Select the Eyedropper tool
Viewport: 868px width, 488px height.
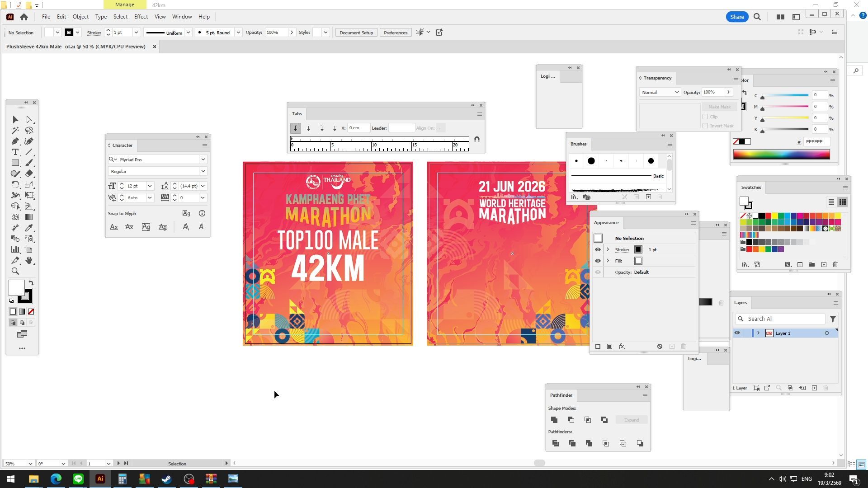click(29, 228)
